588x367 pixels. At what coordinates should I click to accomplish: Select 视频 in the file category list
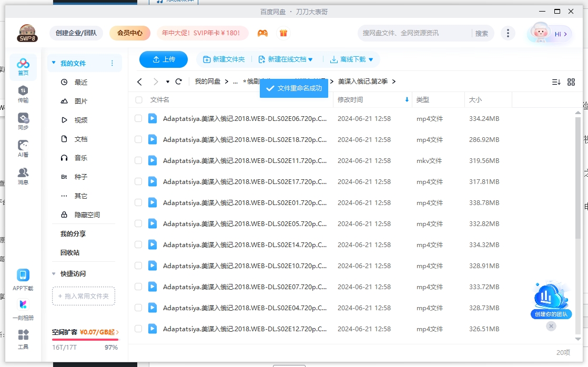pyautogui.click(x=80, y=120)
